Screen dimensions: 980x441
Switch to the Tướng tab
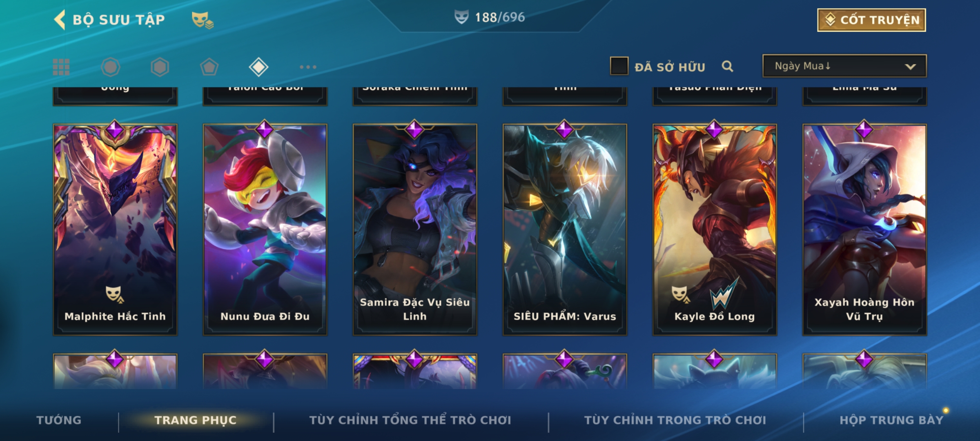pos(59,420)
